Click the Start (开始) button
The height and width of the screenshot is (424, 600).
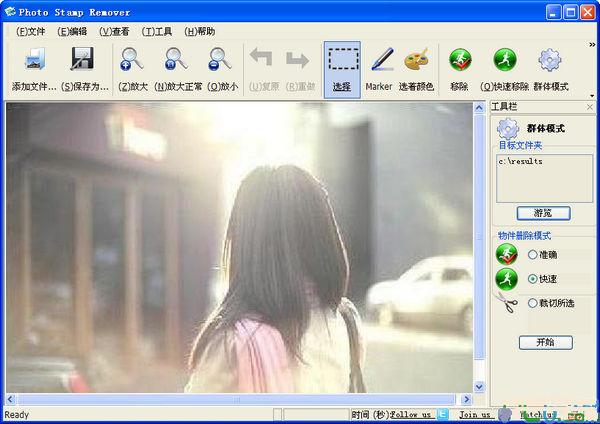click(x=546, y=342)
